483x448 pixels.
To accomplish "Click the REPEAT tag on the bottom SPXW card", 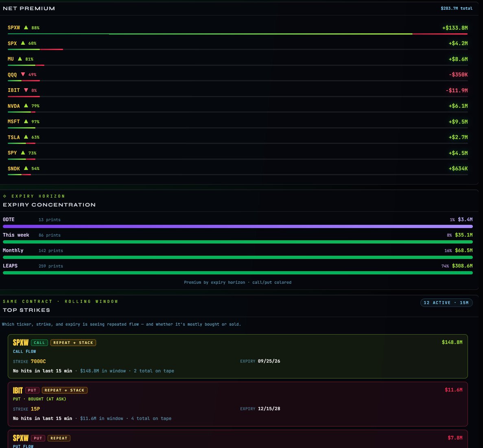I will click(x=59, y=438).
